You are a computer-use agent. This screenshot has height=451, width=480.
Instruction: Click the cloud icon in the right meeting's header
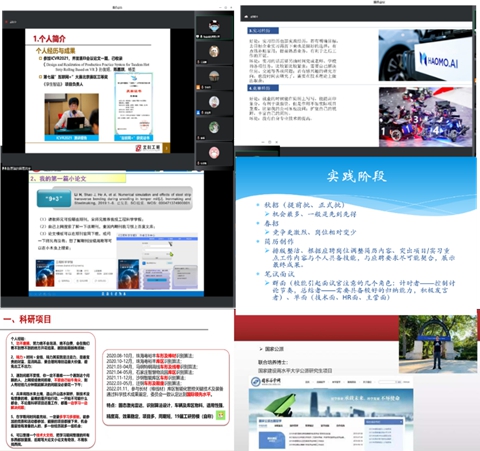246,16
